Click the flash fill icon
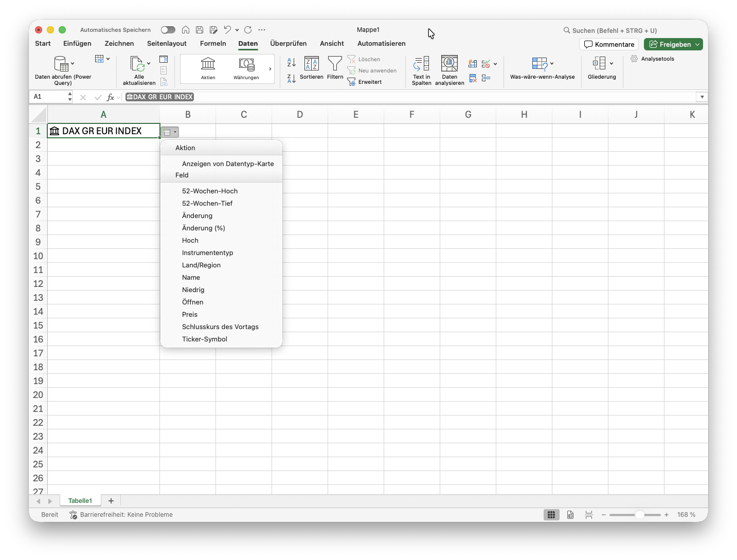Screen dimensions: 737x560 473,64
